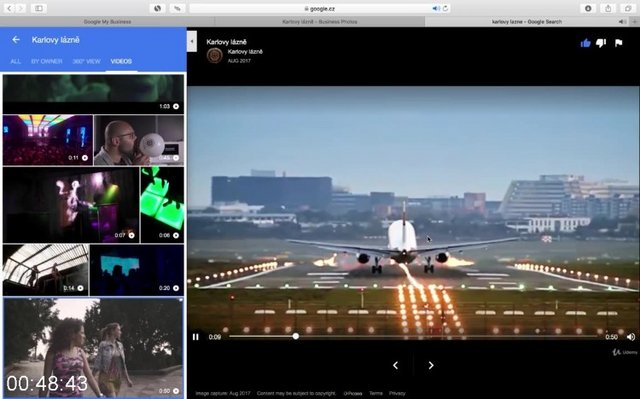Switch to the Google My Business tab
The height and width of the screenshot is (399, 640).
pyautogui.click(x=107, y=22)
